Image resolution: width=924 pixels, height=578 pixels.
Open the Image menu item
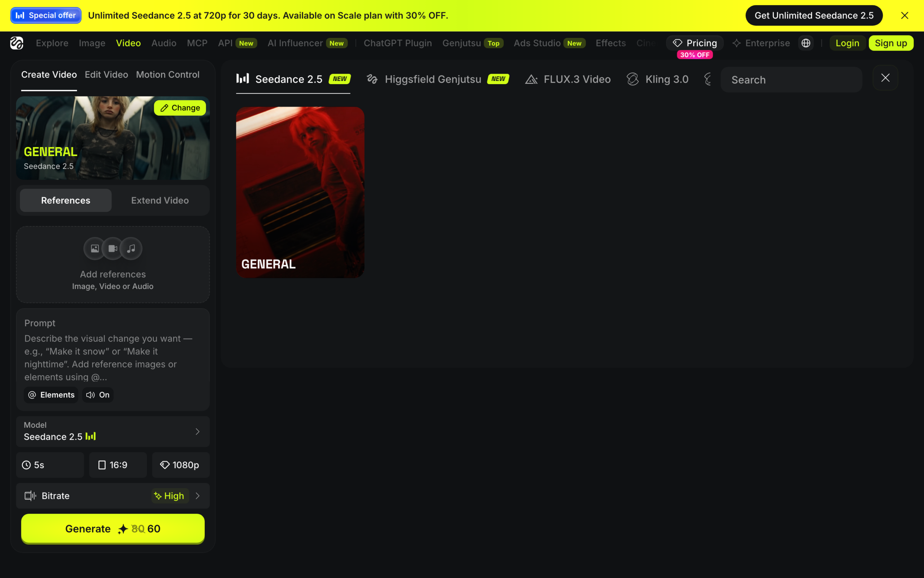click(x=92, y=43)
